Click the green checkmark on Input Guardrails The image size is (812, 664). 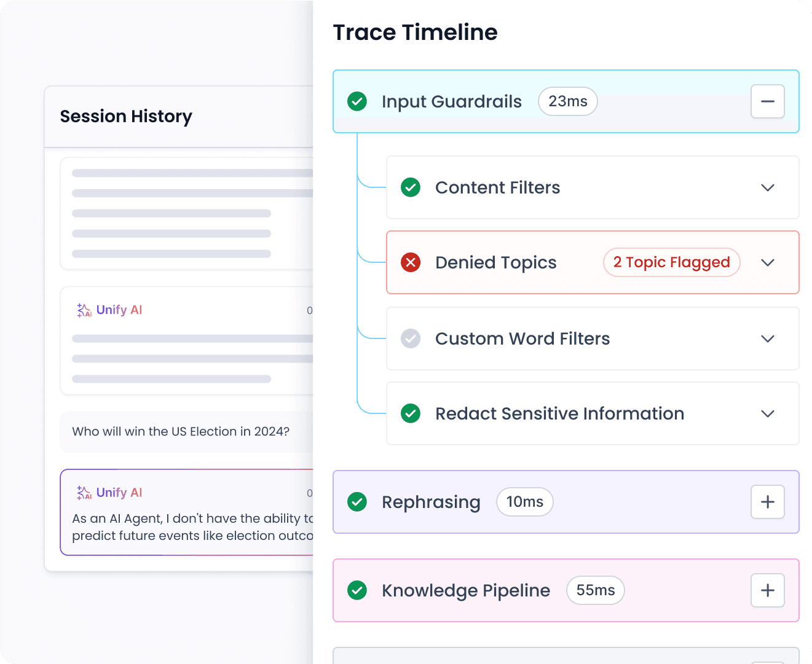(357, 101)
